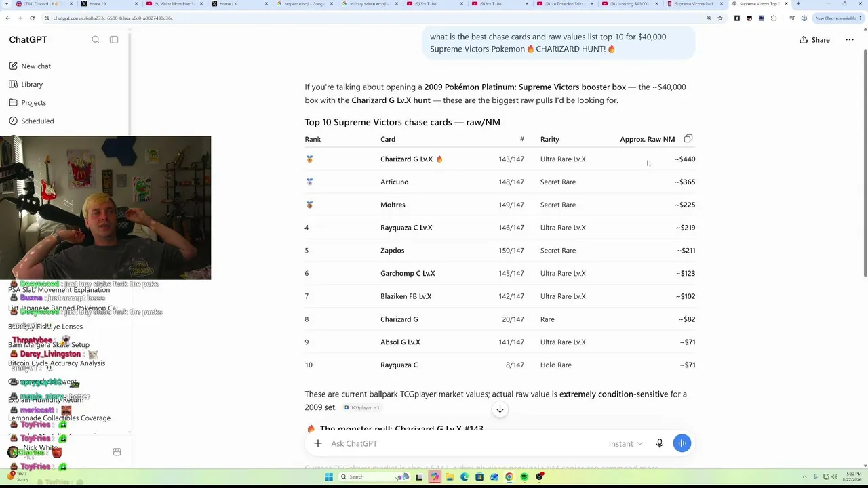Open a new browser tab
Image resolution: width=868 pixels, height=488 pixels.
coord(798,4)
